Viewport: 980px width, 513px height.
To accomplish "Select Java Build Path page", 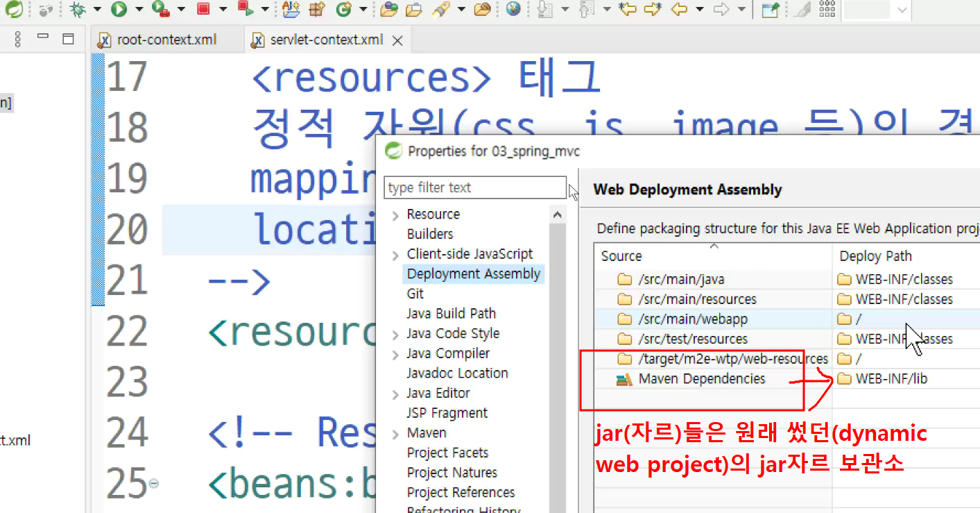I will tap(452, 313).
